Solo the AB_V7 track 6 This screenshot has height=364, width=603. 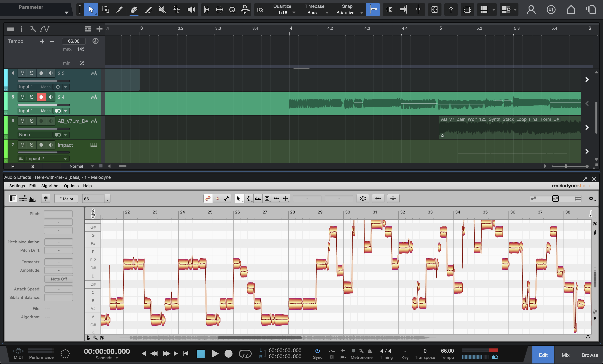pos(32,121)
